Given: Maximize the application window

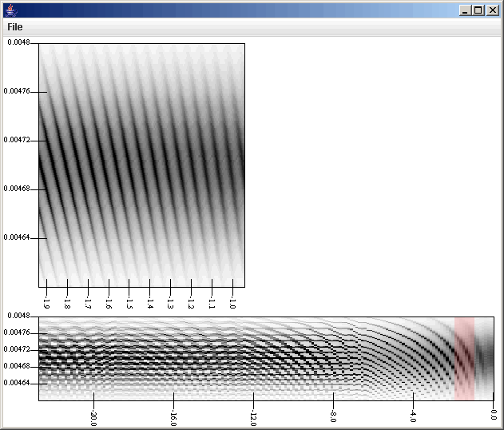Looking at the screenshot, I should [478, 10].
